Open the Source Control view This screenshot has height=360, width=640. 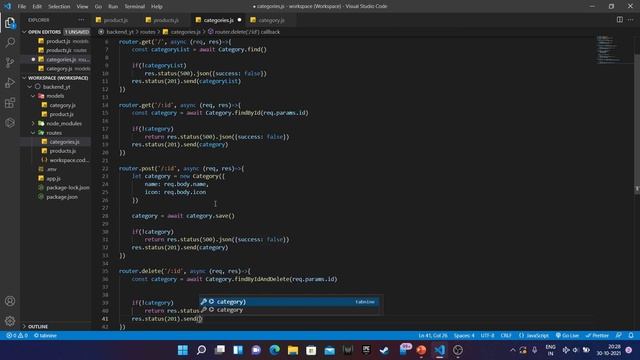point(10,62)
